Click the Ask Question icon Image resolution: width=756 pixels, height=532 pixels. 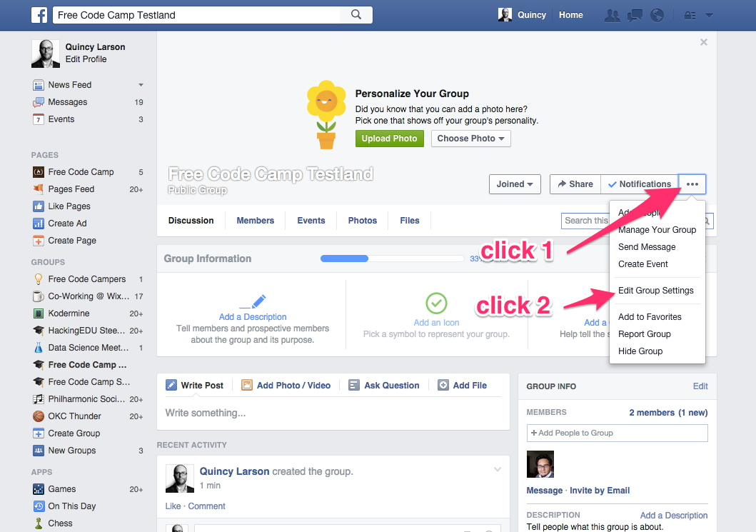354,385
